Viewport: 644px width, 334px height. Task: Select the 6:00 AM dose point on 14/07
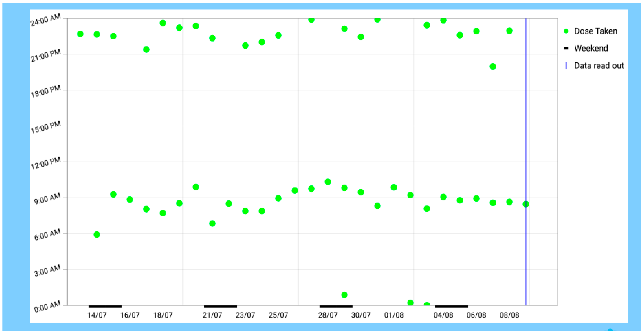pos(97,235)
